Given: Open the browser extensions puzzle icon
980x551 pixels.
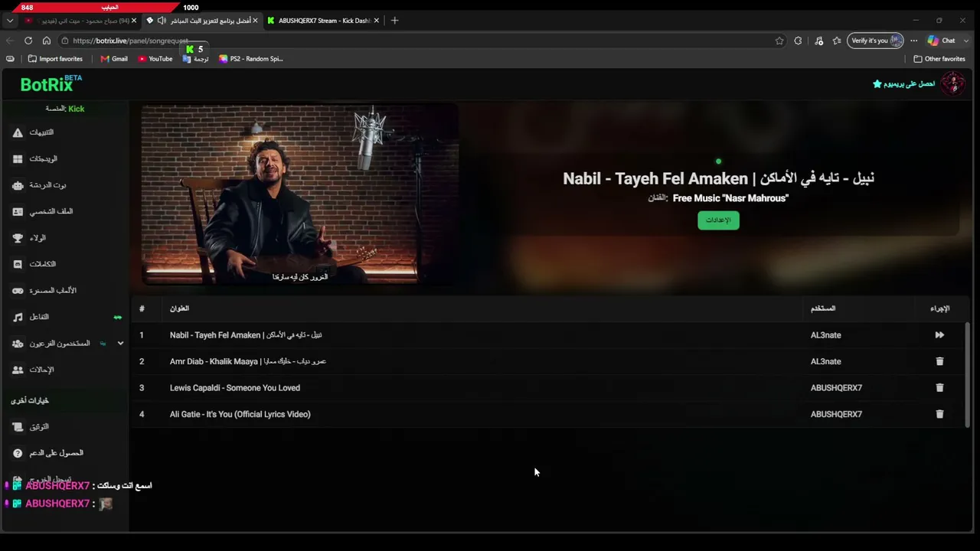Looking at the screenshot, I should pos(799,41).
